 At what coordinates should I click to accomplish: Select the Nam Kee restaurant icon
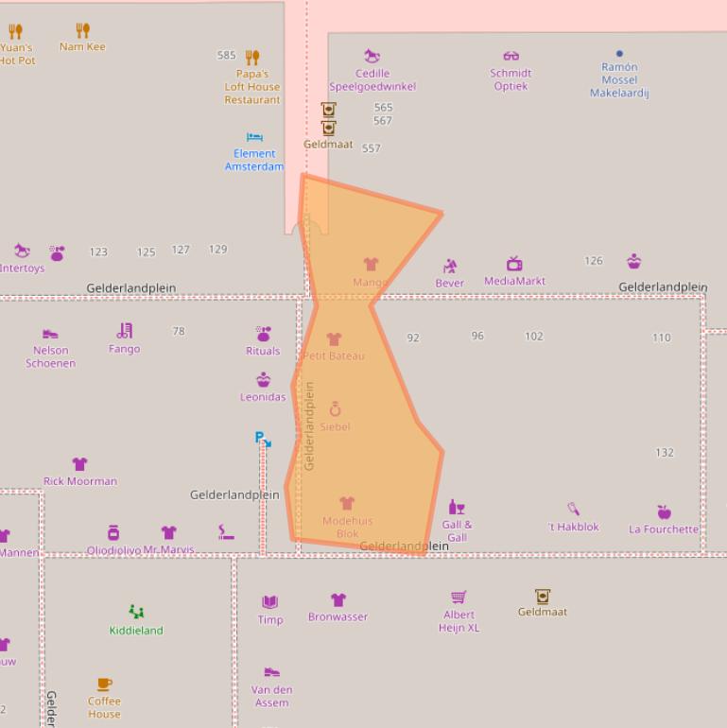pyautogui.click(x=82, y=30)
